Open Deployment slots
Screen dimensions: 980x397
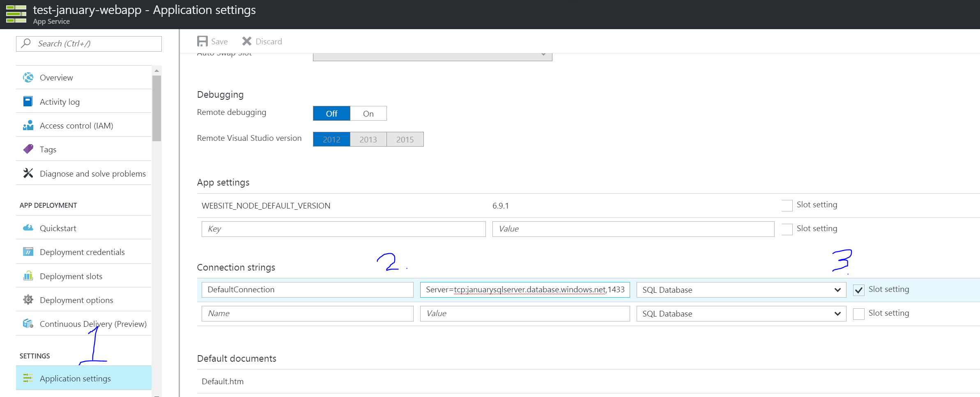tap(84, 276)
